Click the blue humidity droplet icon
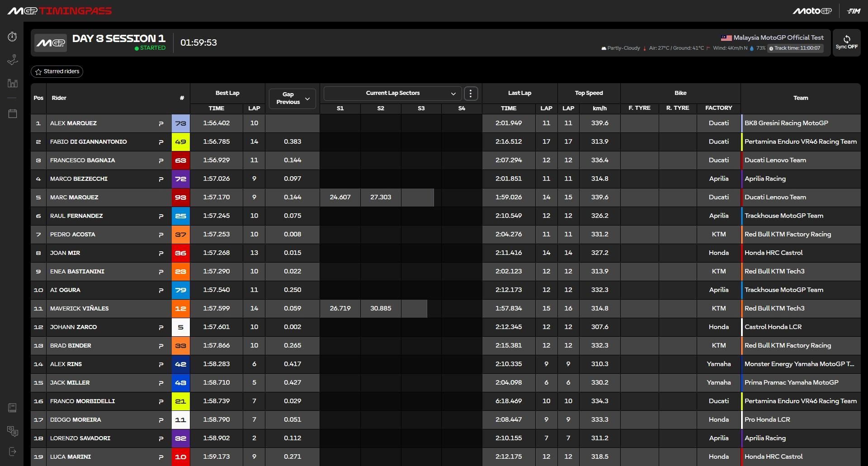The image size is (868, 466). click(x=752, y=48)
